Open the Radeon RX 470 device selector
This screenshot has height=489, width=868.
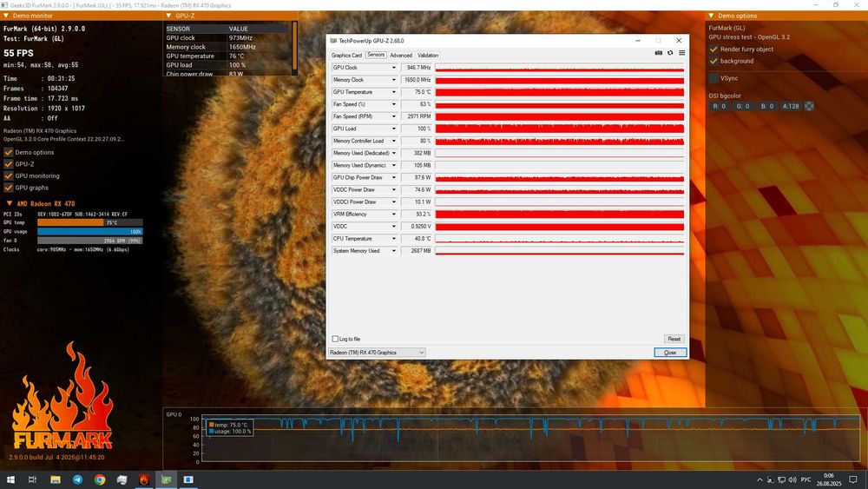pos(377,353)
